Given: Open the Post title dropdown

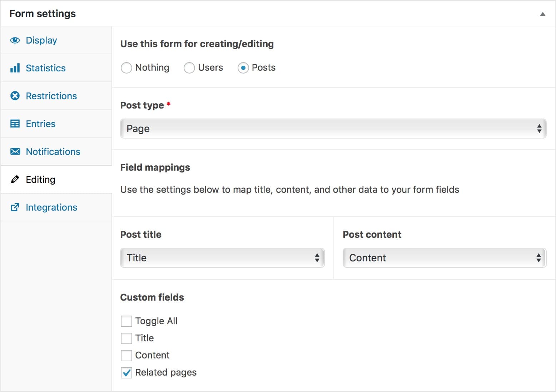Looking at the screenshot, I should point(222,258).
